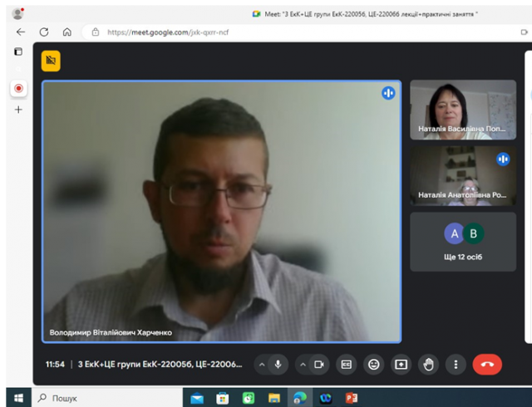The height and width of the screenshot is (407, 532).
Task: Toggle the microphone mute button
Action: click(278, 365)
